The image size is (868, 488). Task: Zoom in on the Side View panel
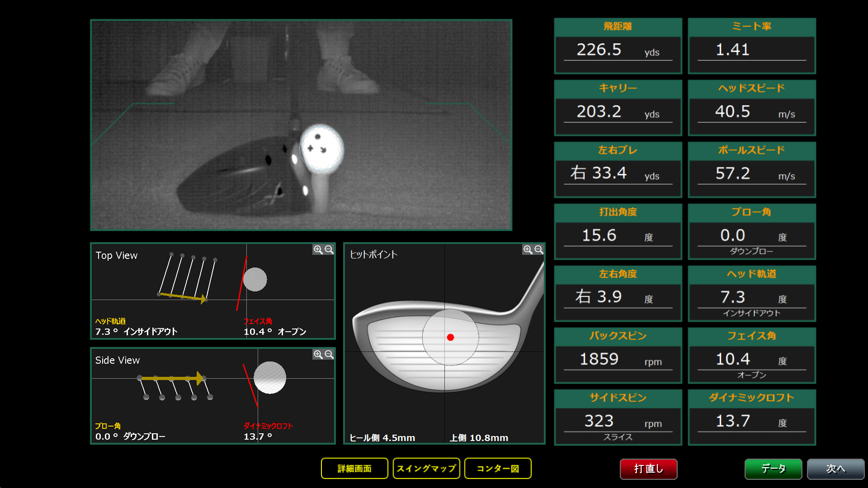(x=318, y=355)
